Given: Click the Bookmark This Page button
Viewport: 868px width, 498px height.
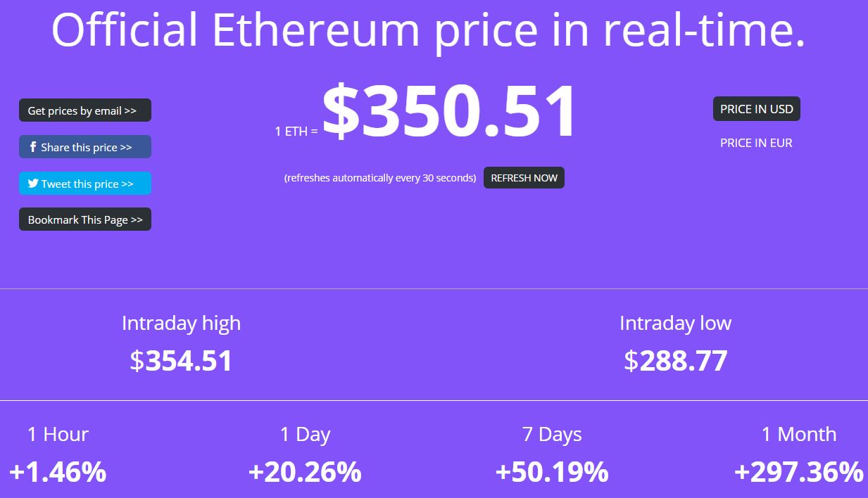Looking at the screenshot, I should click(84, 219).
